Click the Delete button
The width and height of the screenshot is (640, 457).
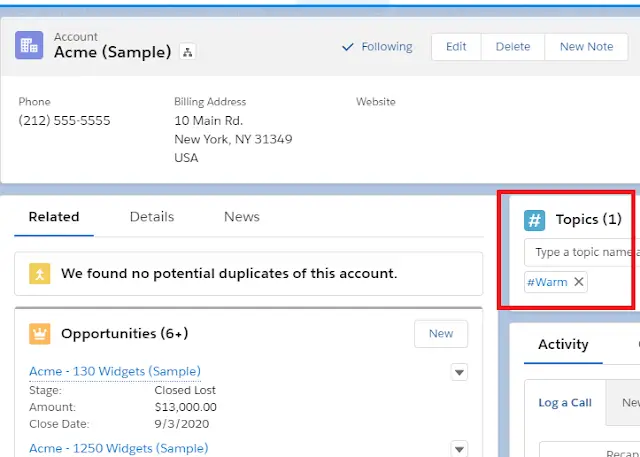click(513, 47)
